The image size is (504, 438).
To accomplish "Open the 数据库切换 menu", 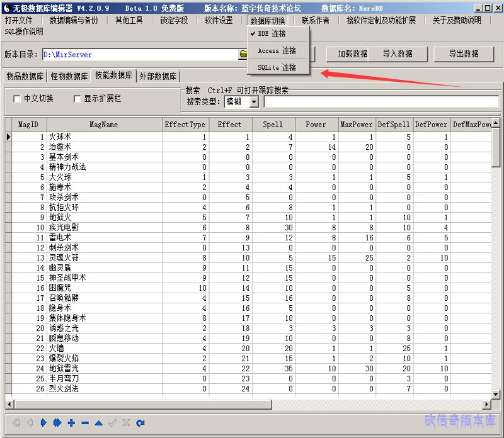I will click(268, 20).
